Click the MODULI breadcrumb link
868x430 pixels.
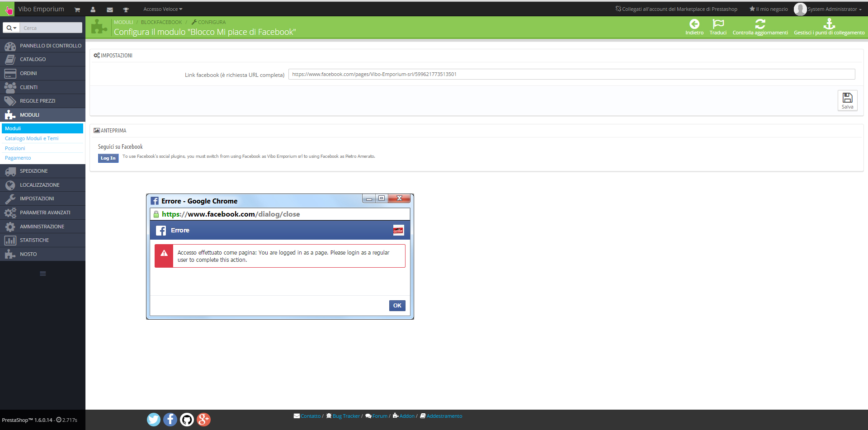(x=123, y=22)
